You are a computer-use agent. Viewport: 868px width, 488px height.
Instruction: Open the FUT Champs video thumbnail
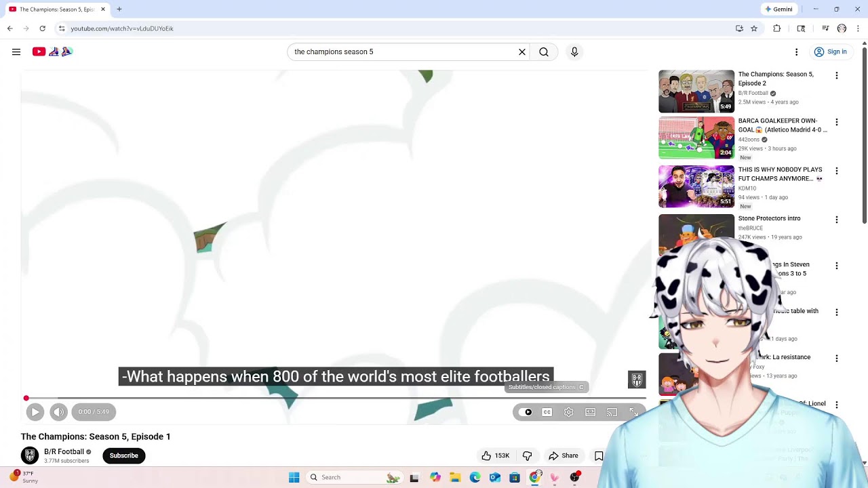696,186
